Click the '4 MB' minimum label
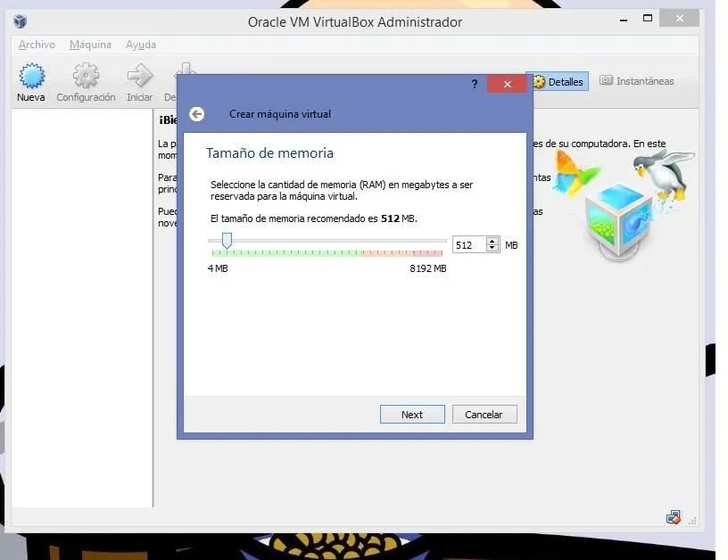 (218, 268)
